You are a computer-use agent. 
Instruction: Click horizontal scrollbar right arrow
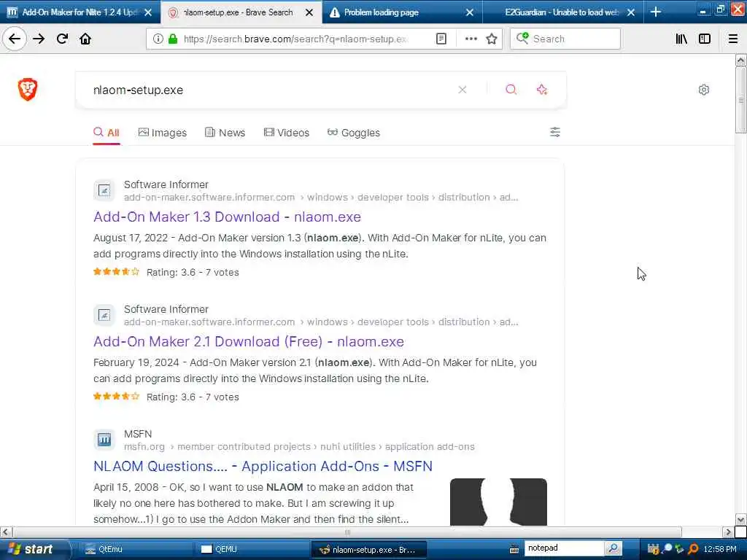pyautogui.click(x=728, y=532)
